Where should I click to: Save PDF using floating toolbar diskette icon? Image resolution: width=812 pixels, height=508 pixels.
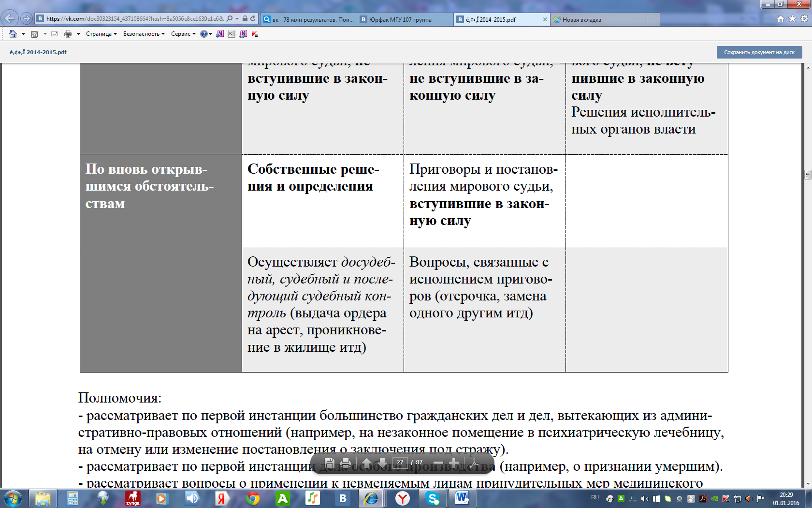click(x=329, y=463)
